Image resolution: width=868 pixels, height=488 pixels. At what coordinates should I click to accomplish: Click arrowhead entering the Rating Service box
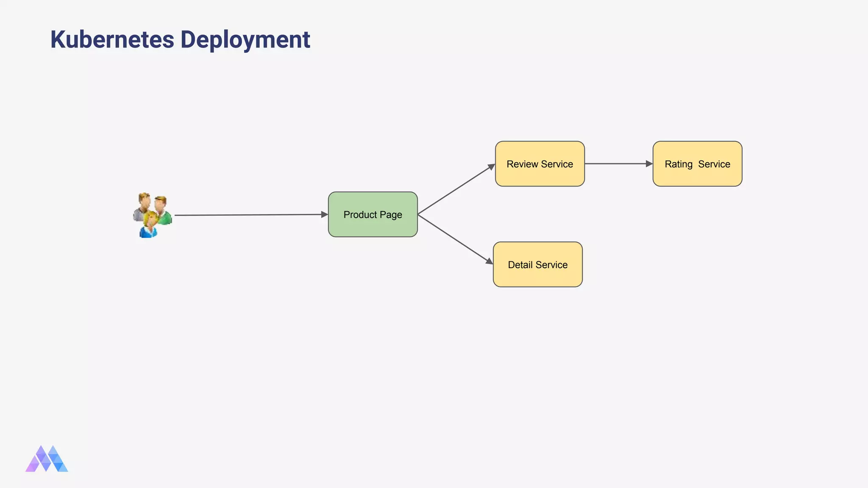(649, 164)
